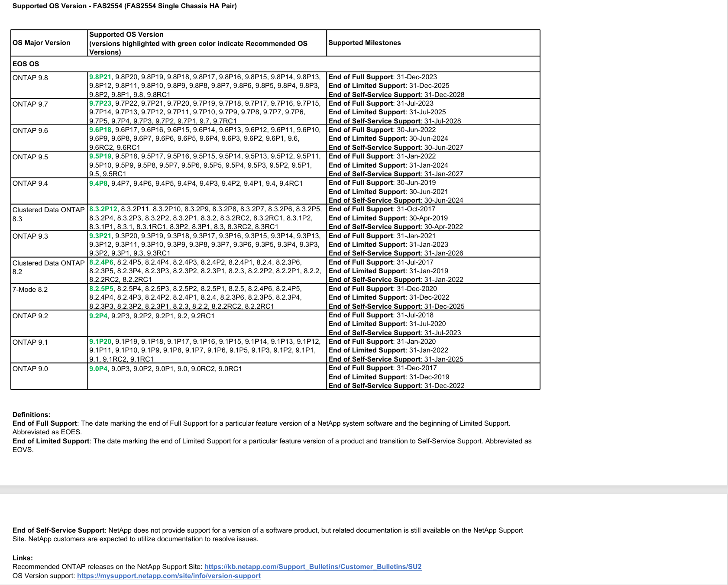Click the green recommended version 9.8P21

point(100,77)
